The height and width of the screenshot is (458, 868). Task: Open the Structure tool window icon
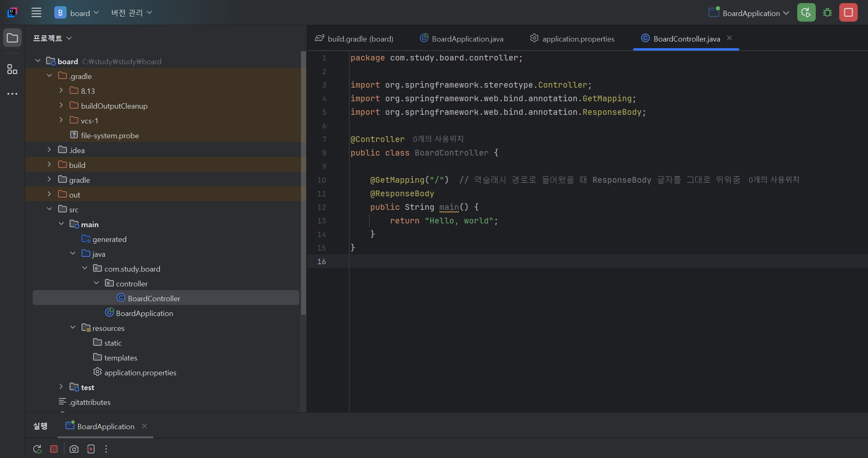coord(12,69)
